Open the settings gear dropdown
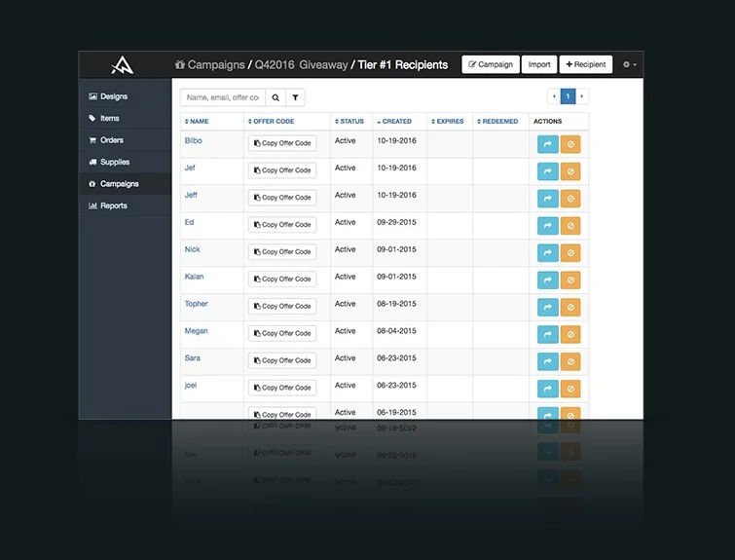Screen dimensions: 735x560 tap(630, 64)
